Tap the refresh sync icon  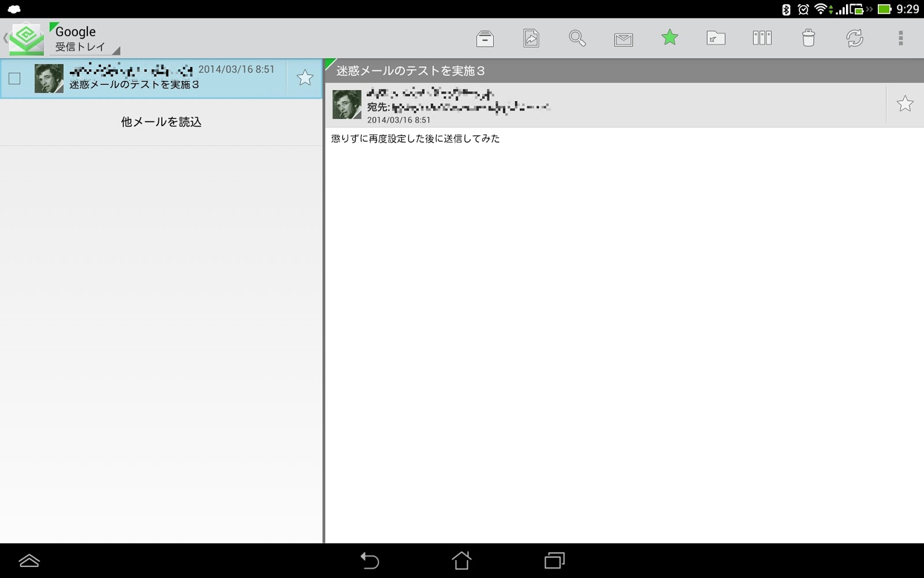click(855, 38)
